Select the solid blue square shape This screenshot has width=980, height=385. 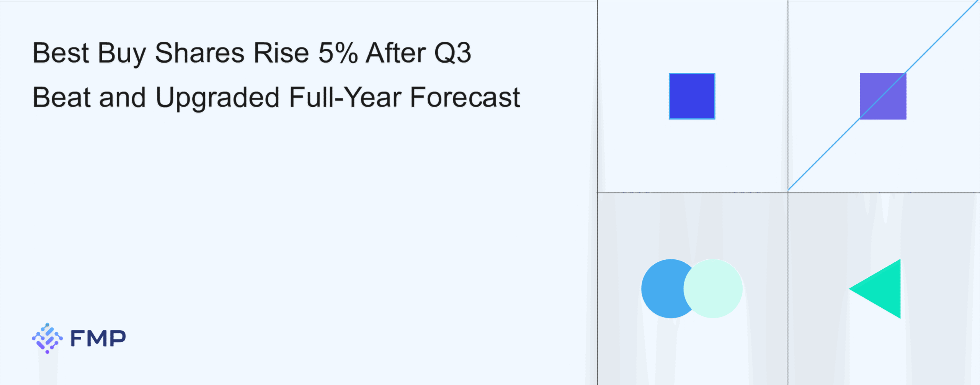point(692,96)
